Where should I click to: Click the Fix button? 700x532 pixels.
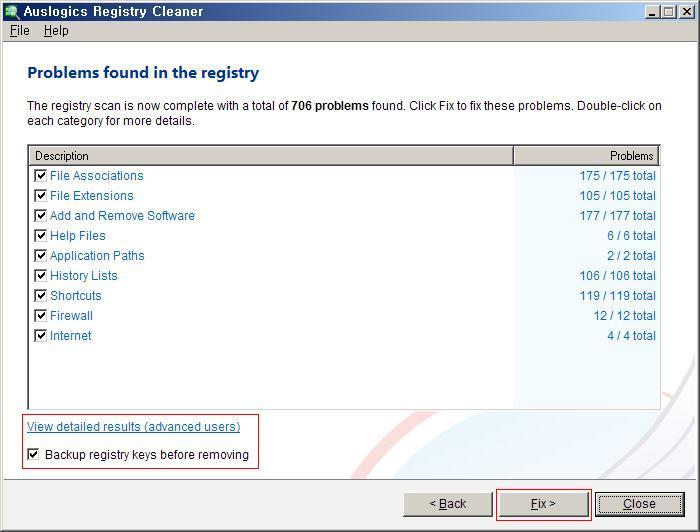[543, 504]
